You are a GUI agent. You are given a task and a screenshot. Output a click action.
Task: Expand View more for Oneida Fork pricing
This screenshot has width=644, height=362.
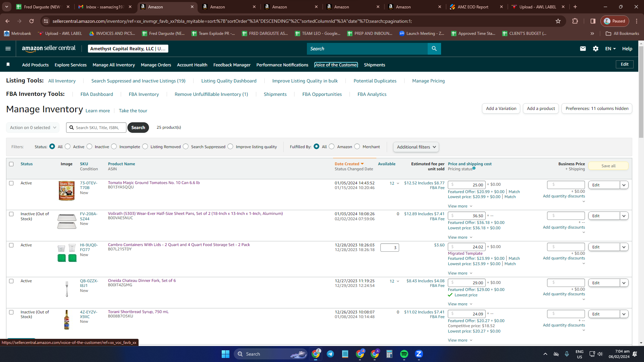(x=460, y=304)
